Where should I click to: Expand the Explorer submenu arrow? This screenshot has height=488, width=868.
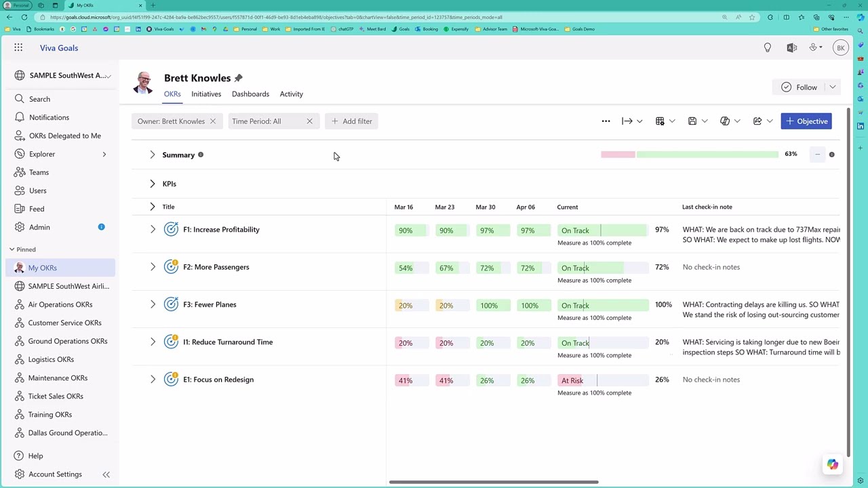click(x=104, y=155)
